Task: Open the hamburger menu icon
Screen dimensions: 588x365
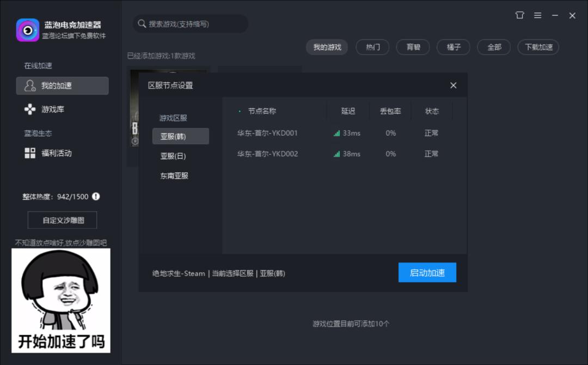Action: tap(538, 15)
